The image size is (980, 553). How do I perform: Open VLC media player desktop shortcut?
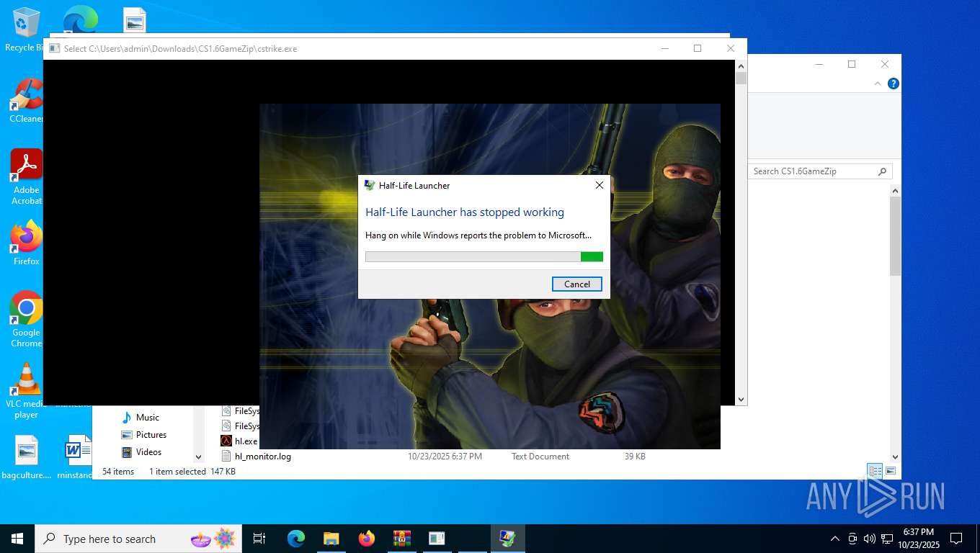(x=26, y=390)
